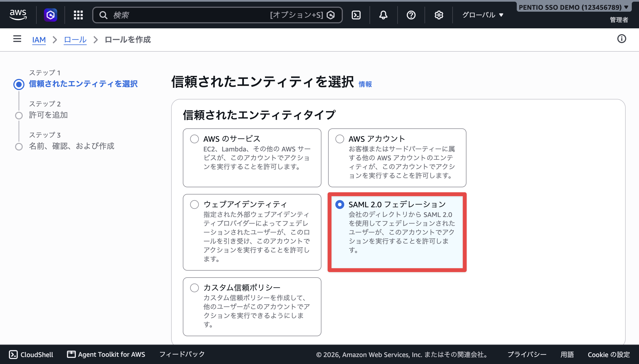The height and width of the screenshot is (364, 639).
Task: Open the プライバシー footer link
Action: click(x=527, y=355)
